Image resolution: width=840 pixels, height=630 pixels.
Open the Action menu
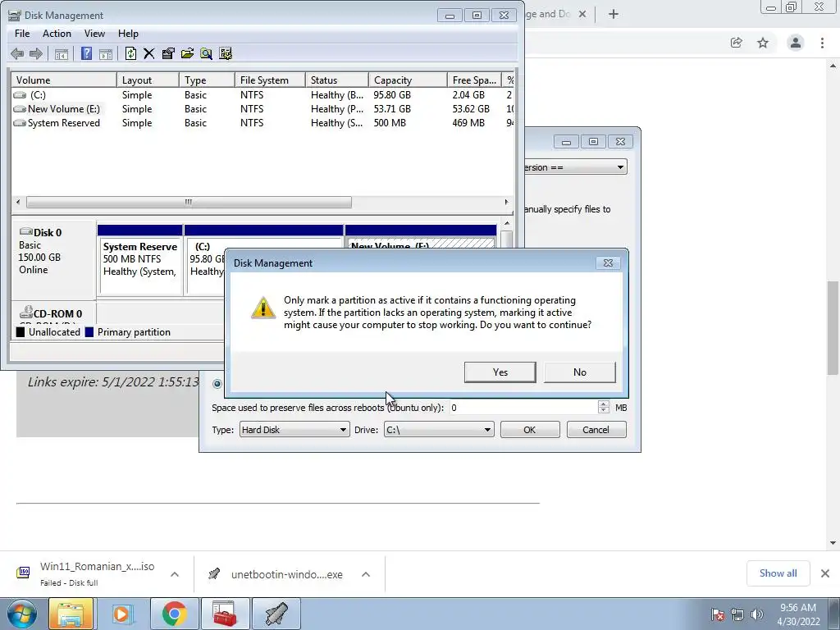point(57,33)
